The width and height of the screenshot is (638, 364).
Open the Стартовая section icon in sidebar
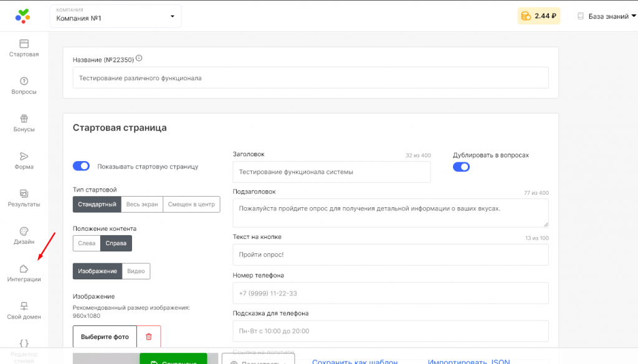[x=24, y=44]
